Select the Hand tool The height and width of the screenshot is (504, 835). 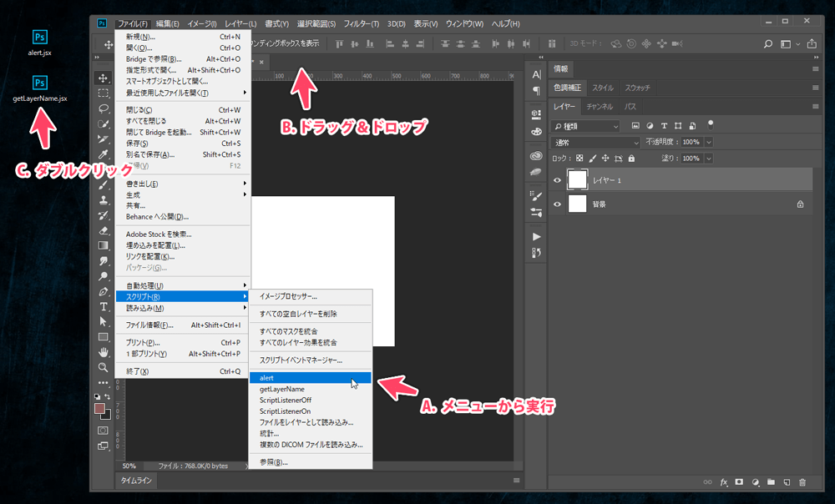coord(104,352)
